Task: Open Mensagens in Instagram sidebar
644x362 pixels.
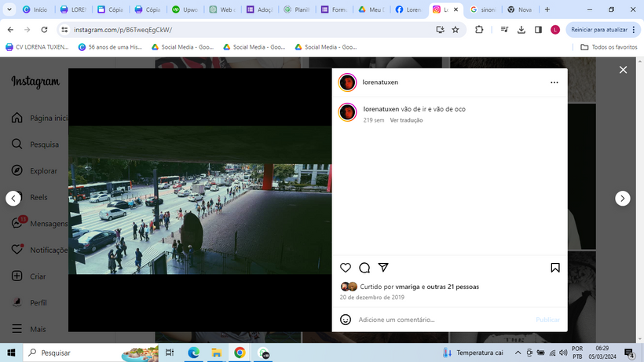Action: coord(39,223)
